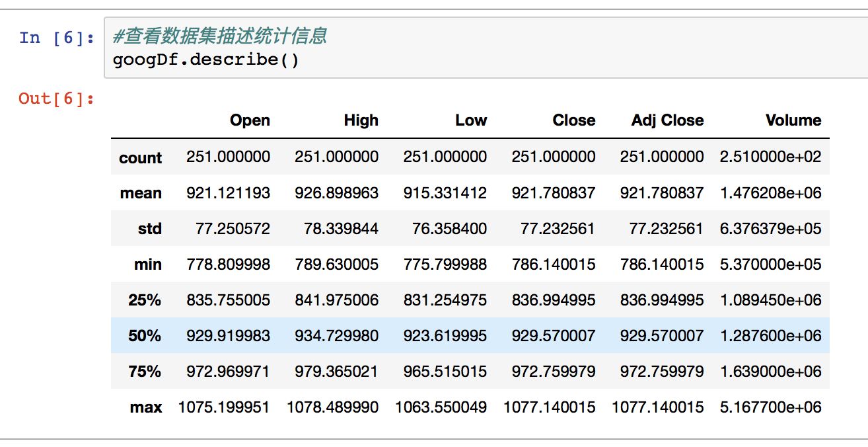Click the mean Volume value 1.476208e+06

pos(771,193)
